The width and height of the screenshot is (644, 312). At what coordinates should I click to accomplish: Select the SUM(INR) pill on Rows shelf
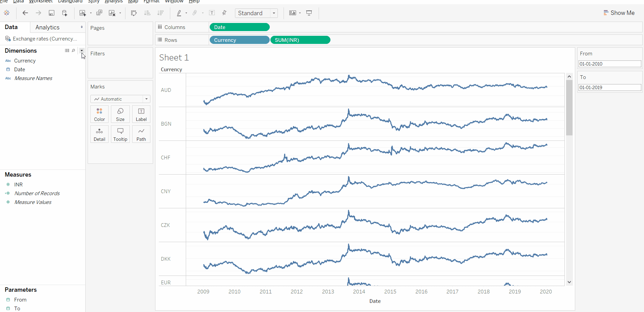300,40
